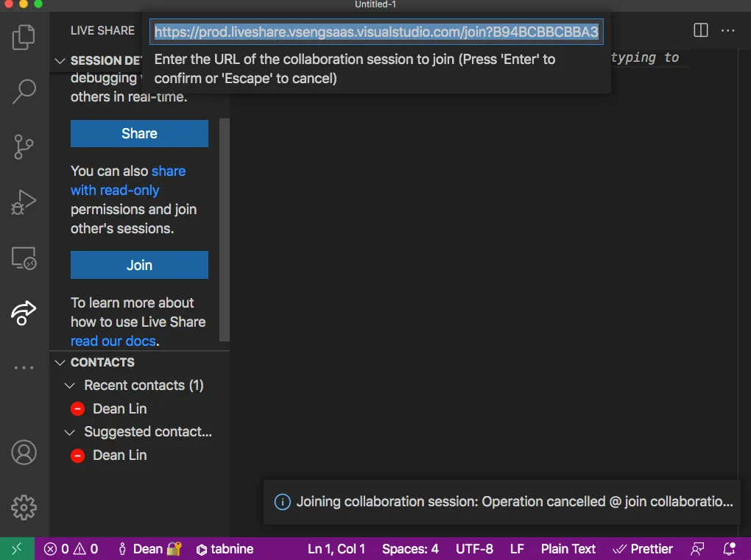Click the Joining collaboration session notification
This screenshot has height=560, width=751.
(x=502, y=502)
